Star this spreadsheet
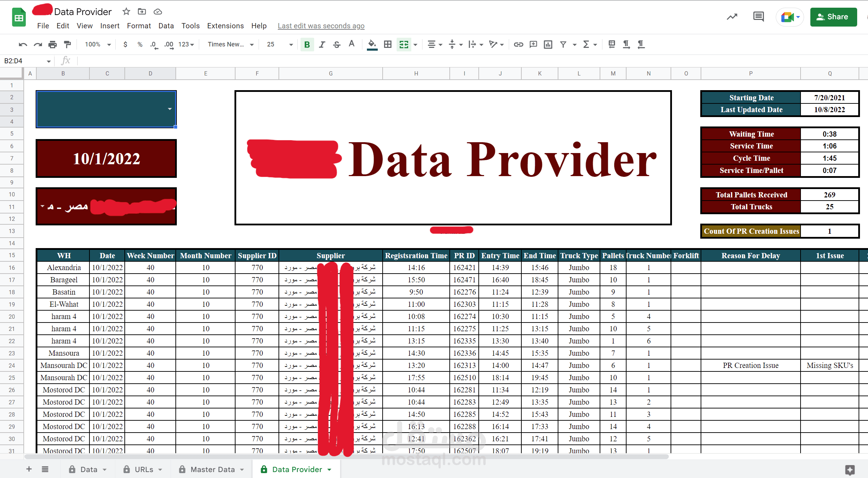The width and height of the screenshot is (868, 478). pos(126,12)
